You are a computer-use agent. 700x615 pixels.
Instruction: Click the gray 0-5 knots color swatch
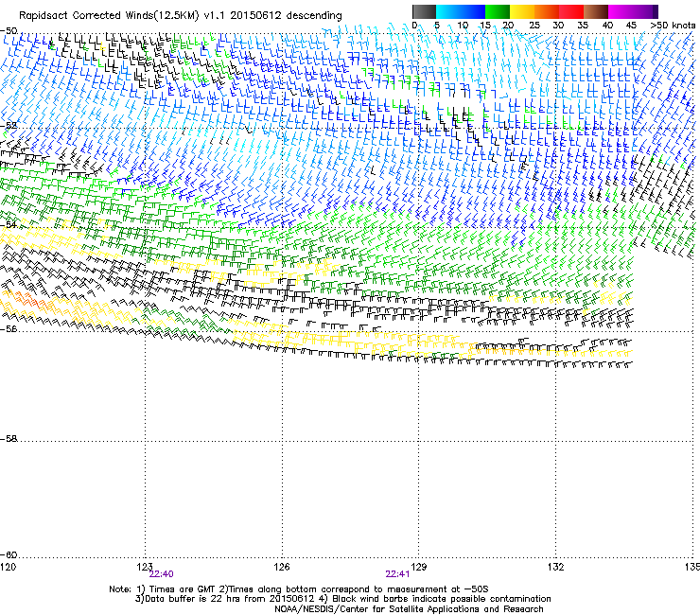tap(424, 11)
